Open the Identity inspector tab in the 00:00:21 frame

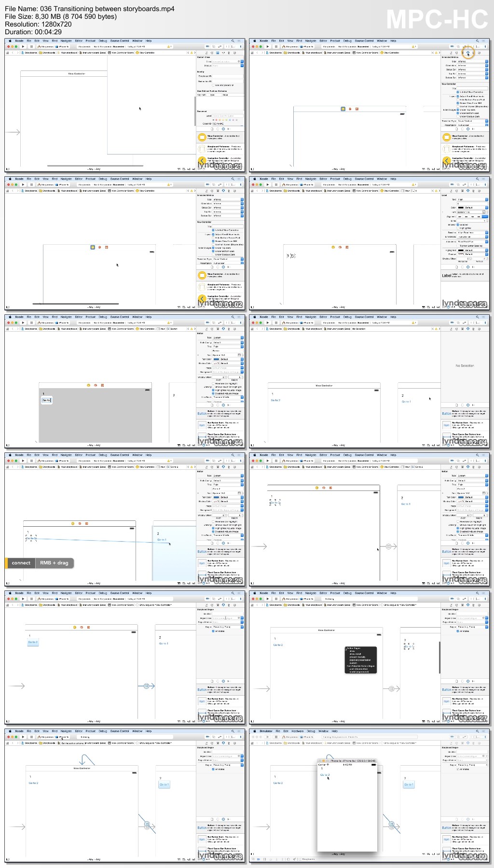click(218, 53)
